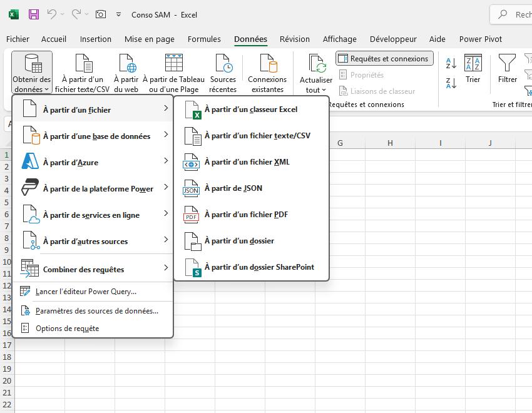Click the Undo arrow icon
This screenshot has height=413, width=532.
[x=52, y=14]
